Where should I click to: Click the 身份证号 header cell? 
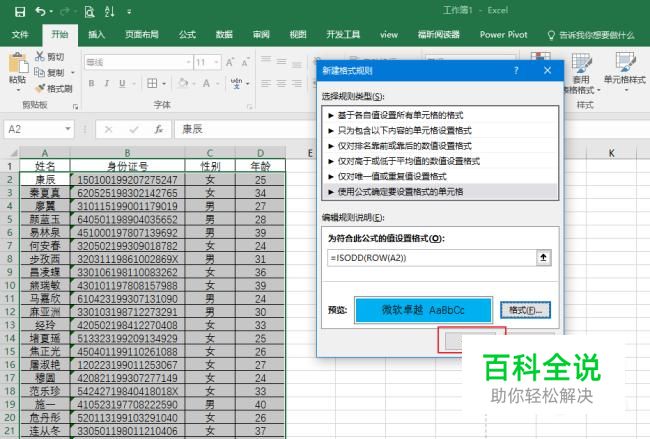click(127, 166)
